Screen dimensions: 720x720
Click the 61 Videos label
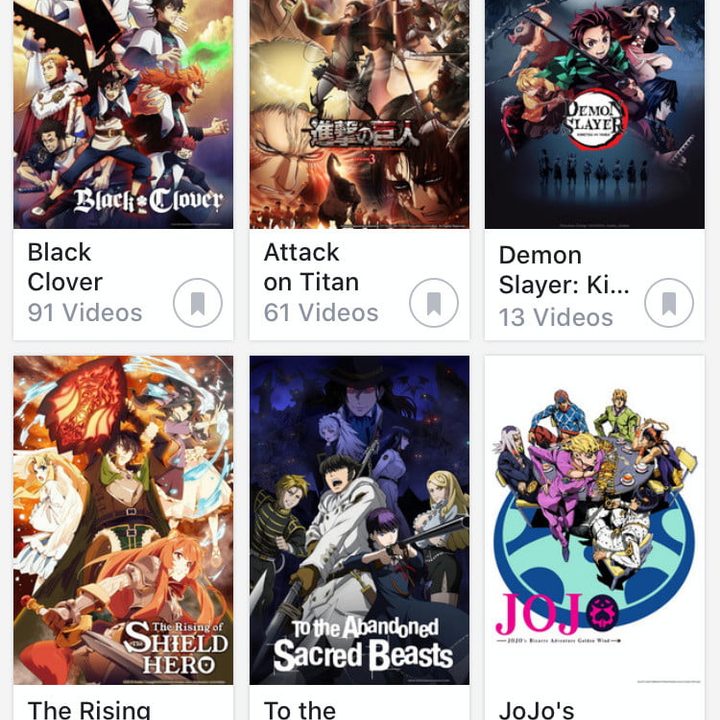click(321, 313)
